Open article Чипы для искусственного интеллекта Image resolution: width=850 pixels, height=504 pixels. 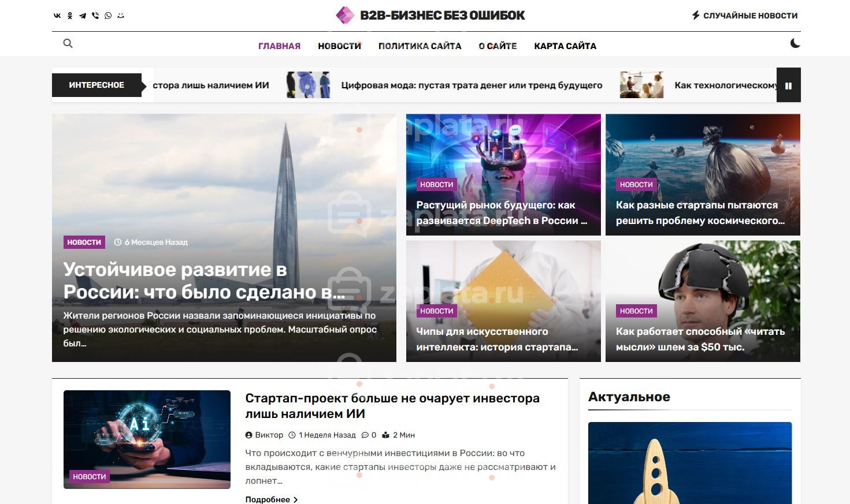497,339
